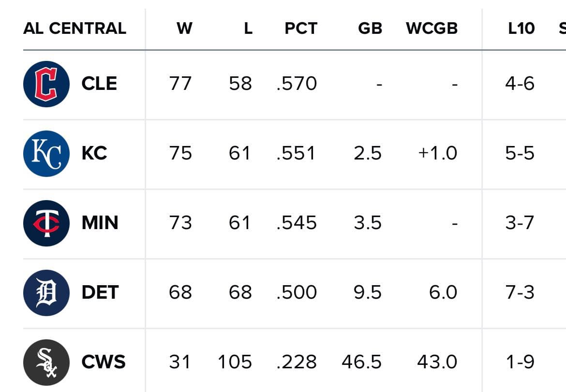
Task: Tap the Chicago White Sox logo
Action: (46, 363)
